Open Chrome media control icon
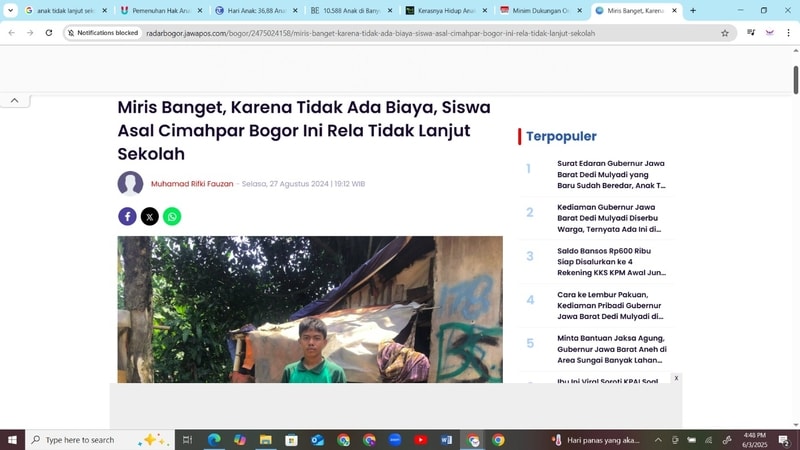 (x=751, y=33)
